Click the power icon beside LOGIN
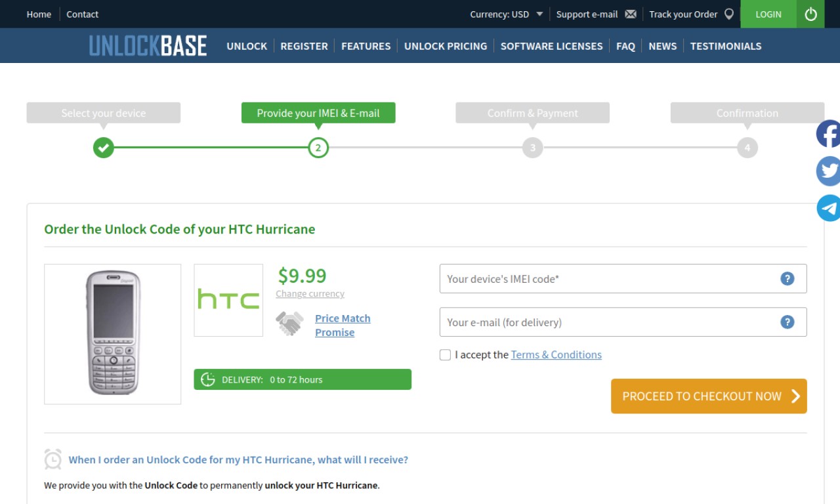 point(810,14)
